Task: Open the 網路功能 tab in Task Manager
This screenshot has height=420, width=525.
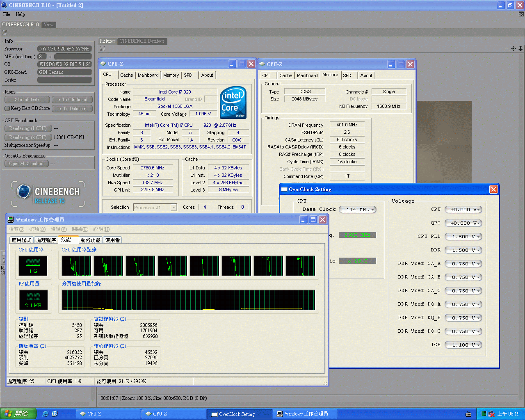Action: 90,240
